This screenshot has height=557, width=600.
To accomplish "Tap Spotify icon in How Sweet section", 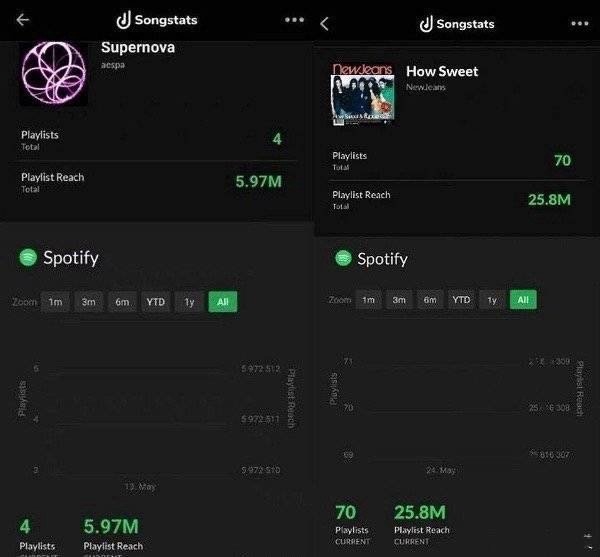I will pos(343,258).
